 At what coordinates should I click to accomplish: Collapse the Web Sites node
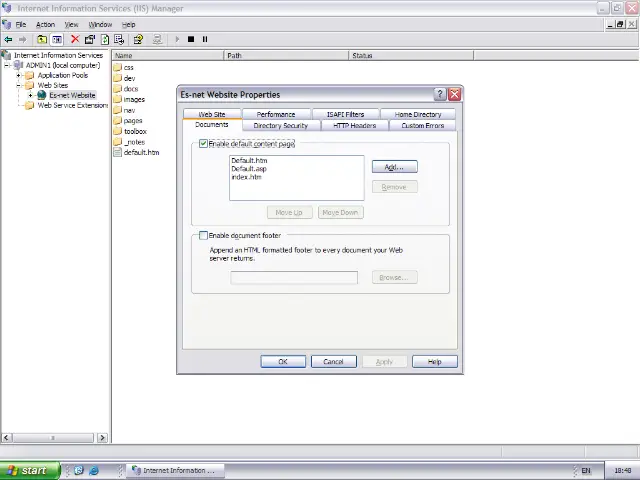tap(18, 85)
